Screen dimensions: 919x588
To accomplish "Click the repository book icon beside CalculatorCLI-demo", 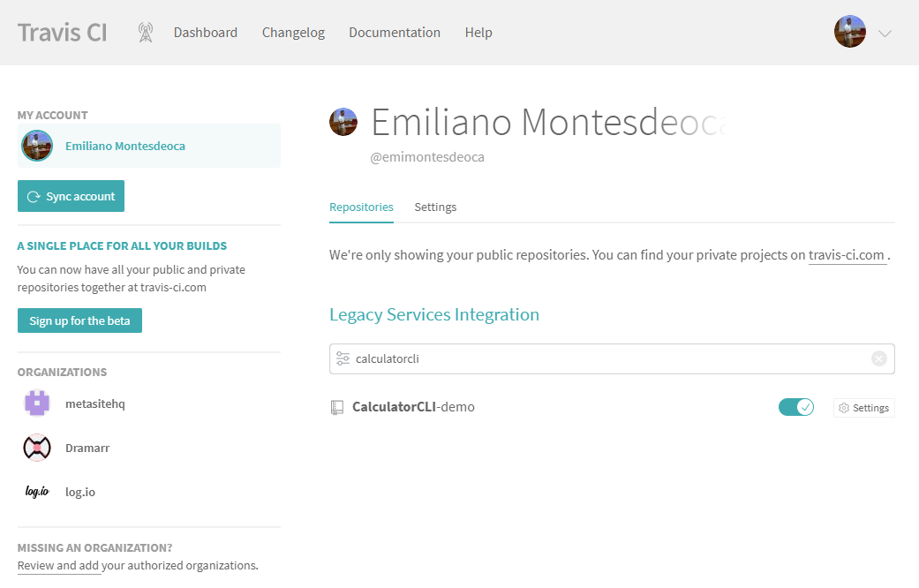I will tap(336, 407).
